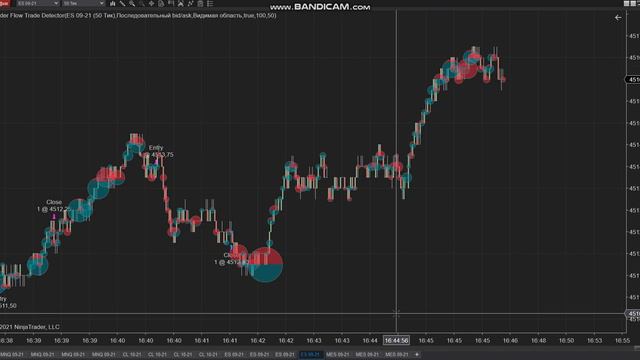Viewport: 640px width, 360px height.
Task: Click the Close 1 @ 4512.25 label near 16:39
Action: pyautogui.click(x=53, y=205)
